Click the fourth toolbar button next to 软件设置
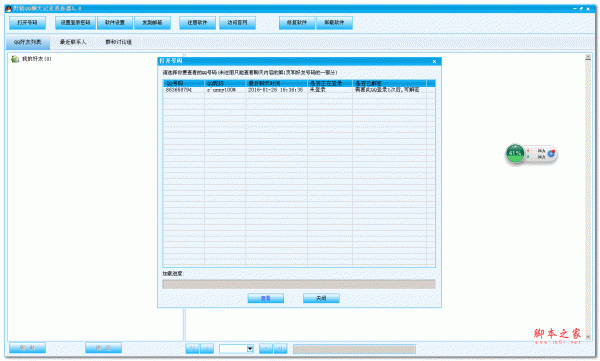This screenshot has width=600, height=361. (152, 23)
